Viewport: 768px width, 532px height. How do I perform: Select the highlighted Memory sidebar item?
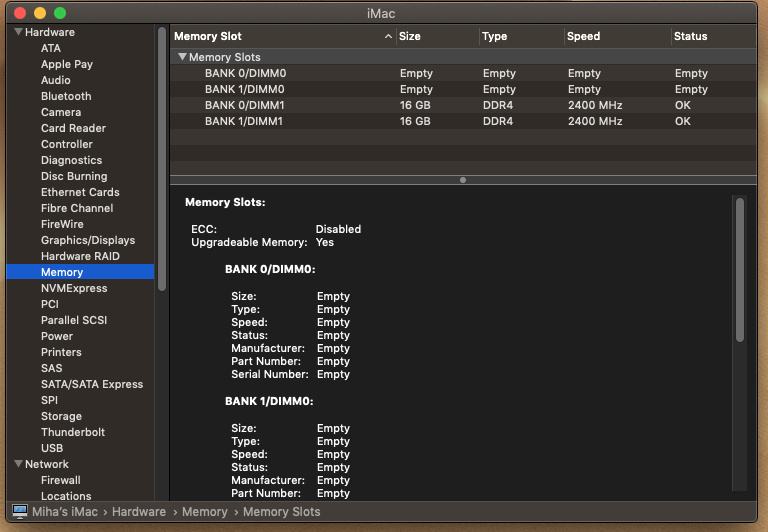click(80, 272)
